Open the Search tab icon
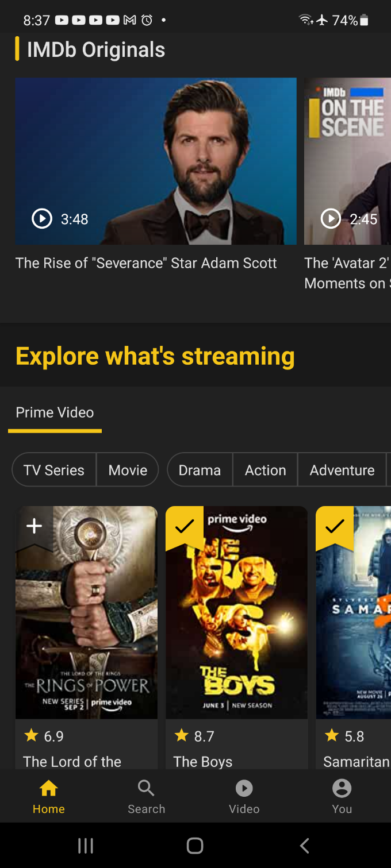 [146, 788]
